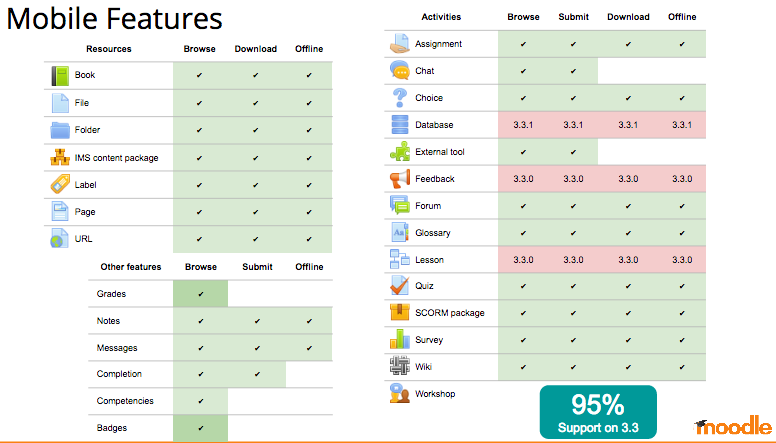776x443 pixels.
Task: Click the Choice row Browse checkmark
Action: pos(523,98)
